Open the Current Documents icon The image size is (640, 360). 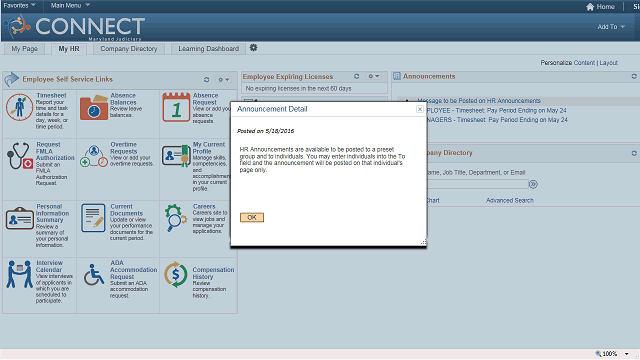point(93,218)
